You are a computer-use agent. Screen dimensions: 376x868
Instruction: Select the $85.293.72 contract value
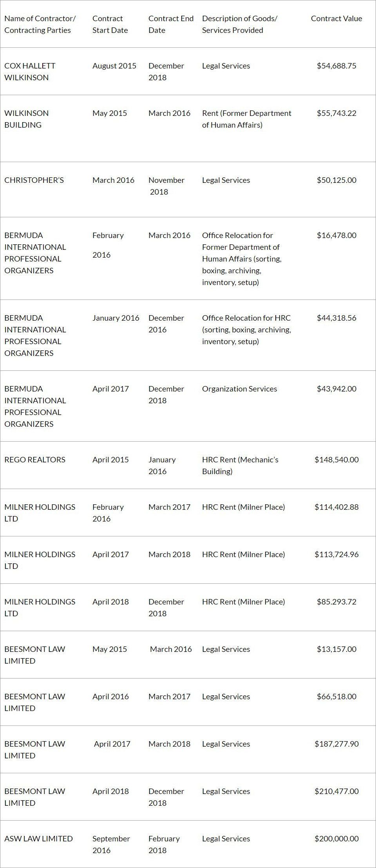[336, 602]
